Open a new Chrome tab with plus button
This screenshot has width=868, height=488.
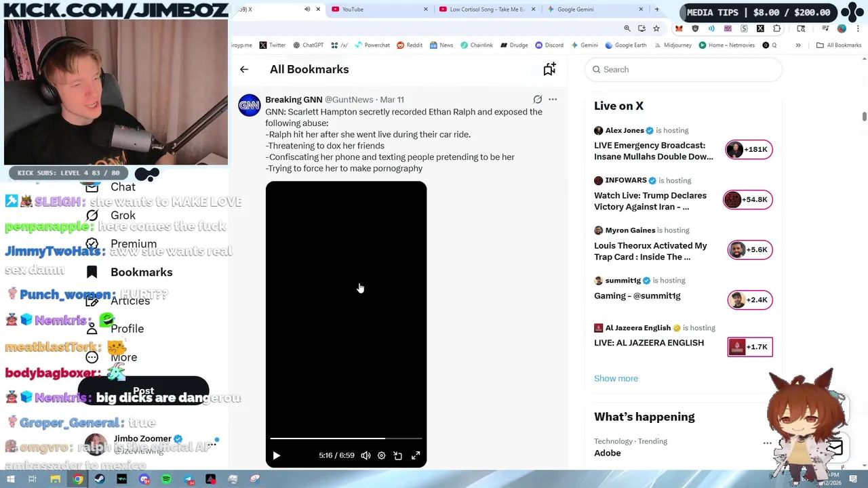(x=656, y=9)
